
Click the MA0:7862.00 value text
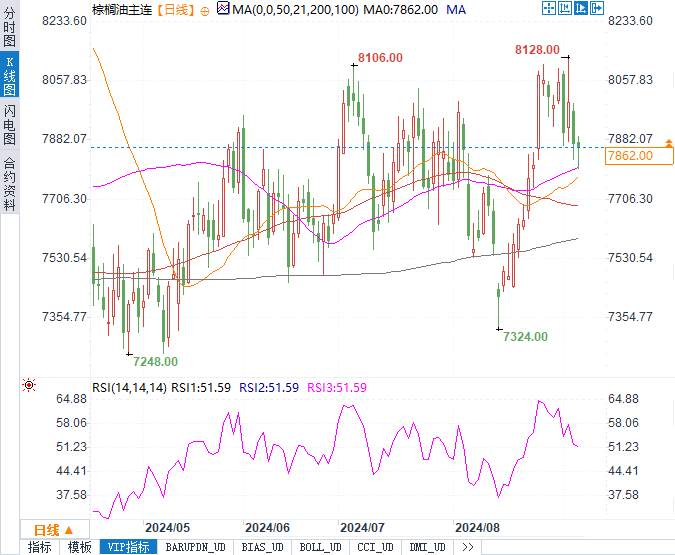401,9
